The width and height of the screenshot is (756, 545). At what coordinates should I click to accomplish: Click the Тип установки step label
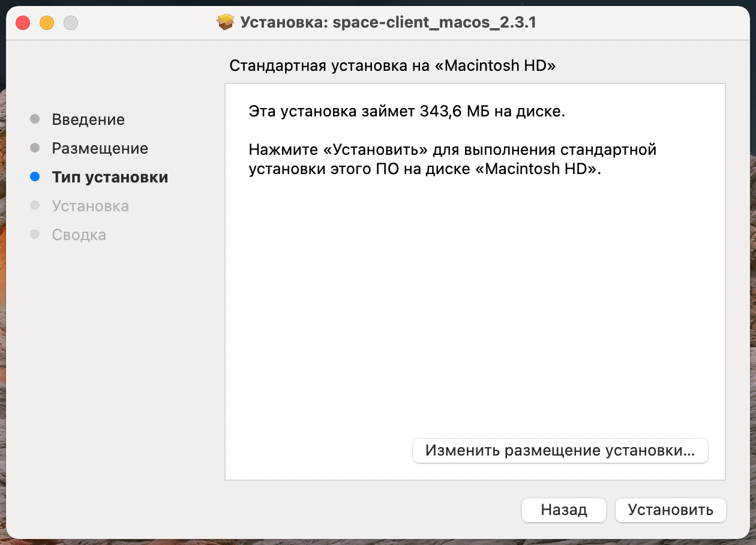[x=110, y=177]
